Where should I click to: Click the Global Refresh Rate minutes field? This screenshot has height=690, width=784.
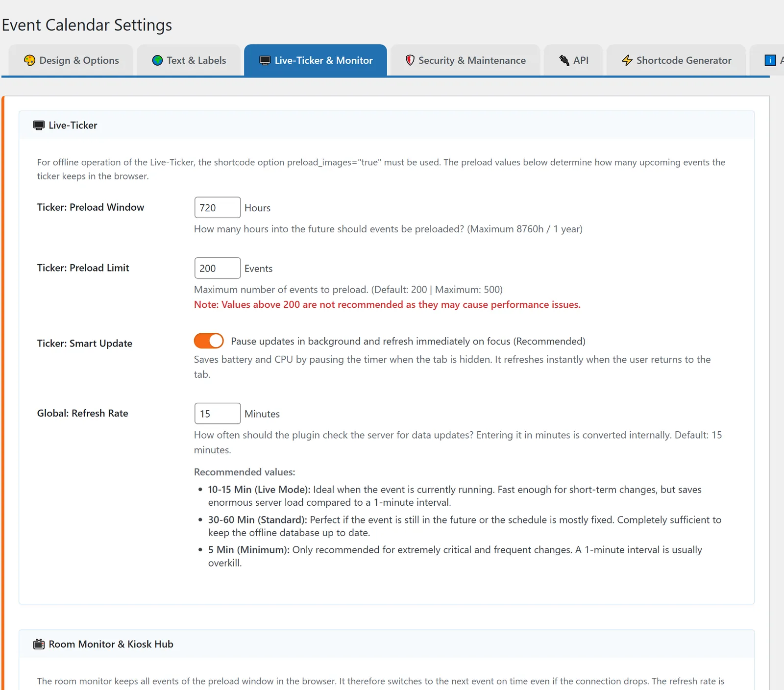coord(218,413)
